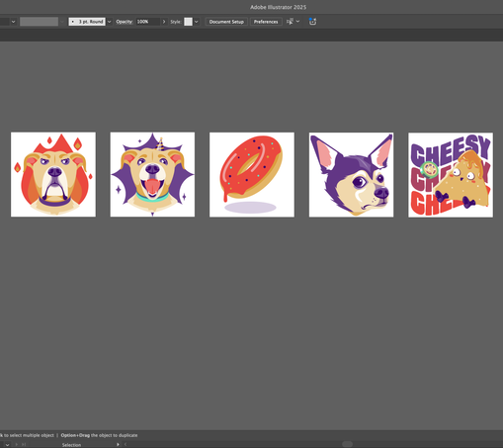Click the graphic Style swatch

click(x=188, y=22)
